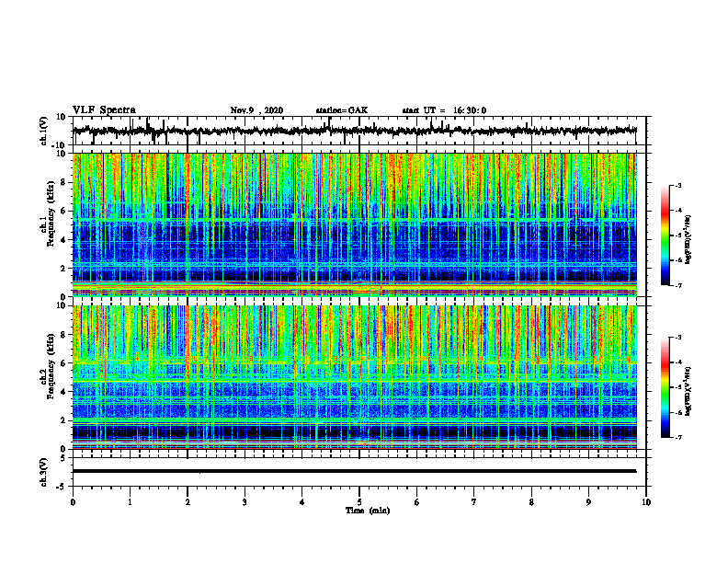Click the time axis tick label "4"
The image size is (728, 563).
pyautogui.click(x=302, y=502)
